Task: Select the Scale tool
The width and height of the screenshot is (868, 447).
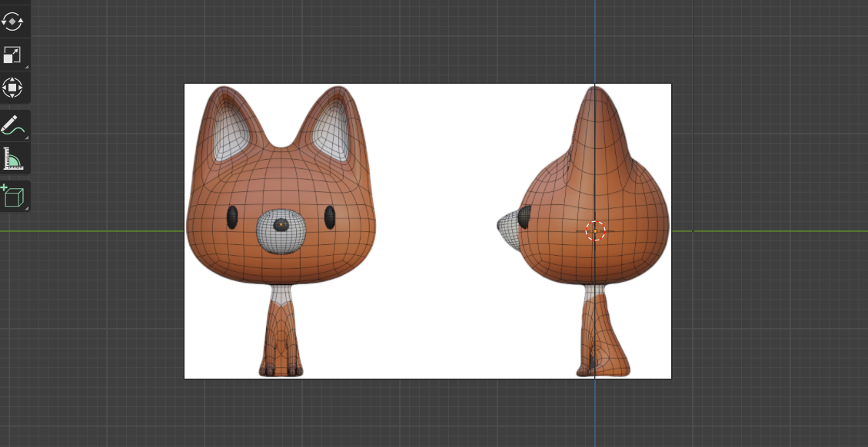Action: coord(13,55)
